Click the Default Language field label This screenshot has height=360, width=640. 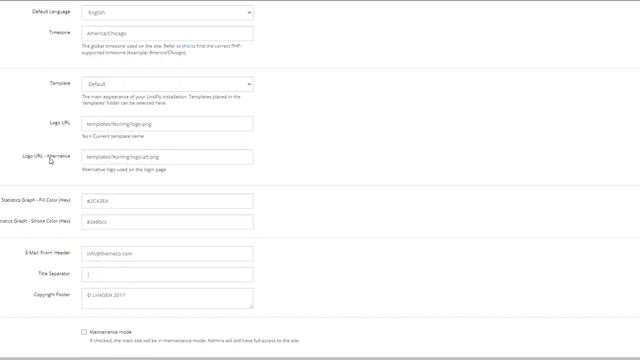(x=51, y=12)
